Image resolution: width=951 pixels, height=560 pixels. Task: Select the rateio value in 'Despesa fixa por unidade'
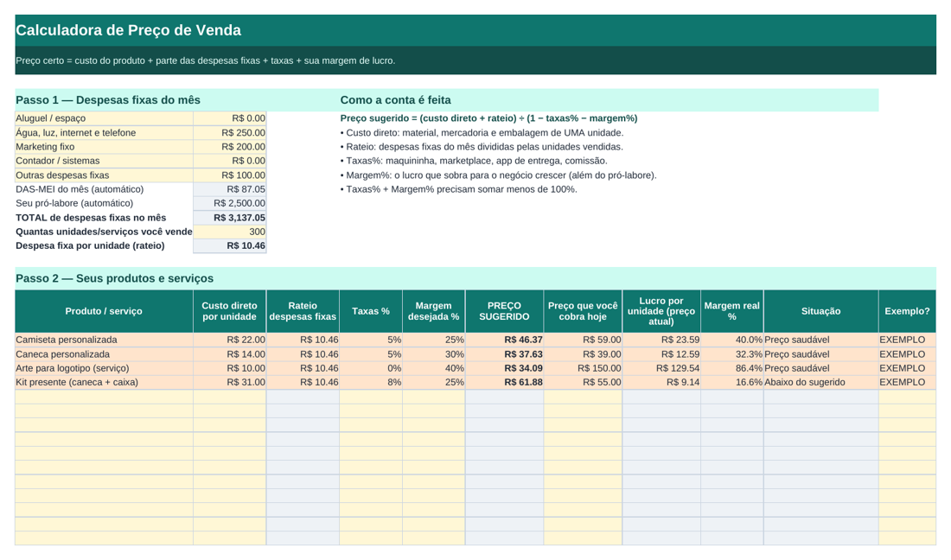coord(230,245)
